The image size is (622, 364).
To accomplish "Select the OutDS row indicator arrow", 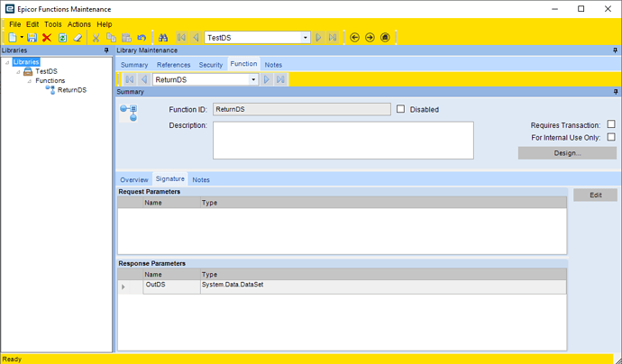I will pos(123,287).
